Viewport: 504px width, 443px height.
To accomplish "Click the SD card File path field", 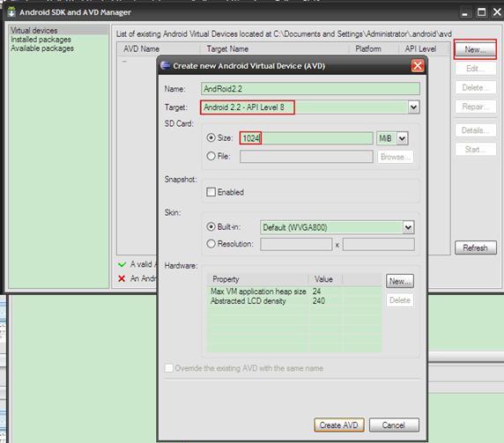I will (x=307, y=157).
